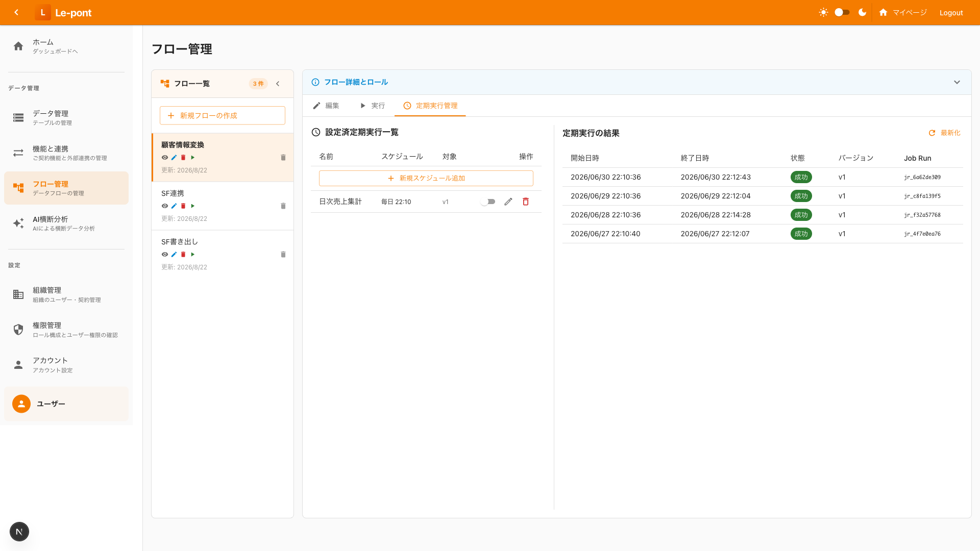Click Job Run jr_6a62de309
The height and width of the screenshot is (551, 980).
click(922, 178)
